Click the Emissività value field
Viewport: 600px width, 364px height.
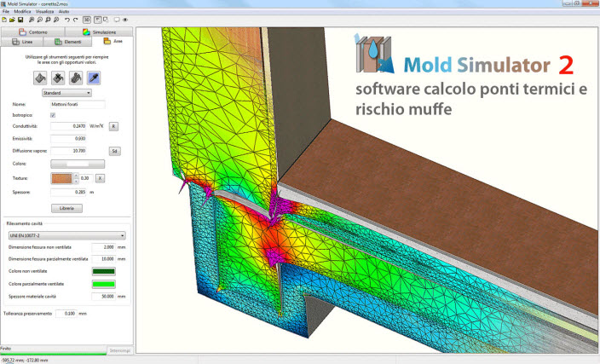pos(68,139)
